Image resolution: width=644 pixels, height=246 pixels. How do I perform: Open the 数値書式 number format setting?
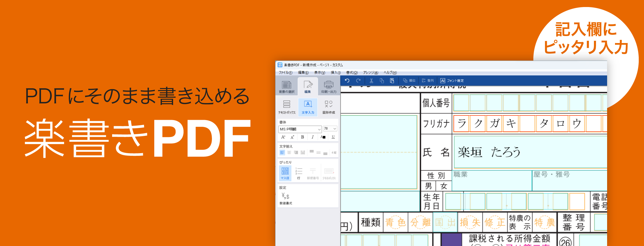click(x=285, y=198)
